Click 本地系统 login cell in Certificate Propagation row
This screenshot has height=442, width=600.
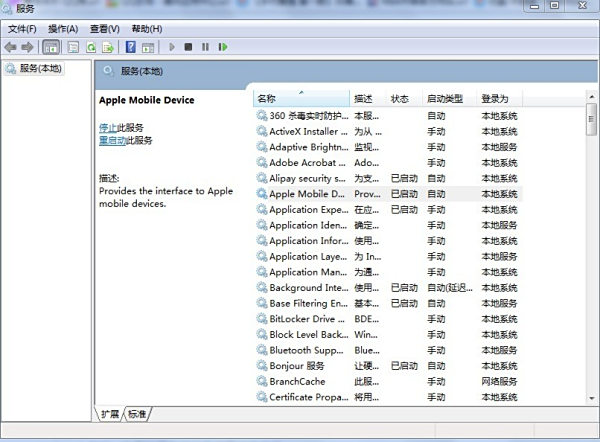499,397
